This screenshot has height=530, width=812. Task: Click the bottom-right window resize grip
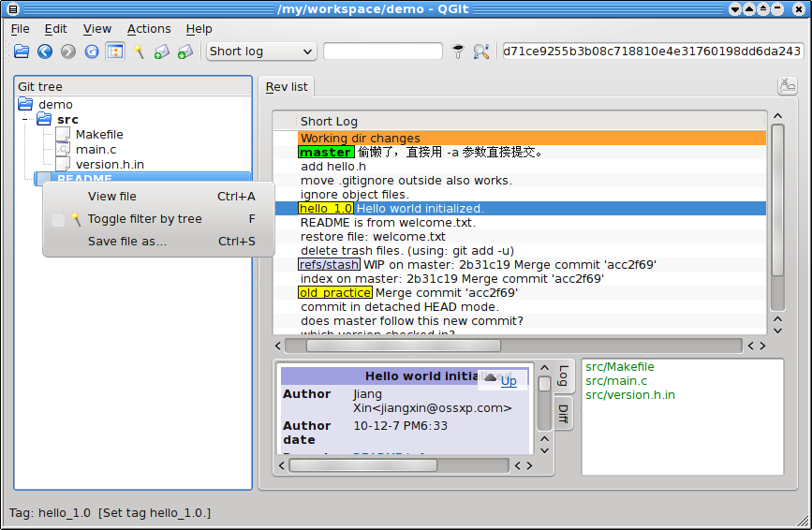[x=804, y=522]
